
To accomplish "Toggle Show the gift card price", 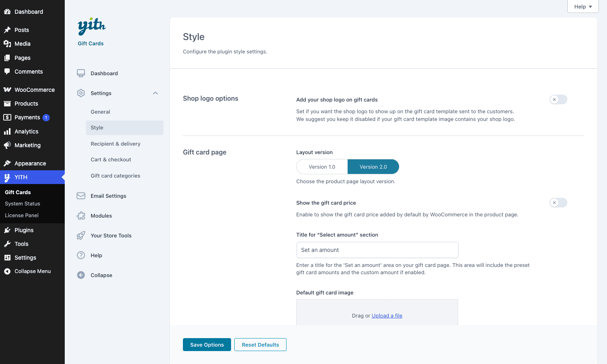I will point(558,203).
